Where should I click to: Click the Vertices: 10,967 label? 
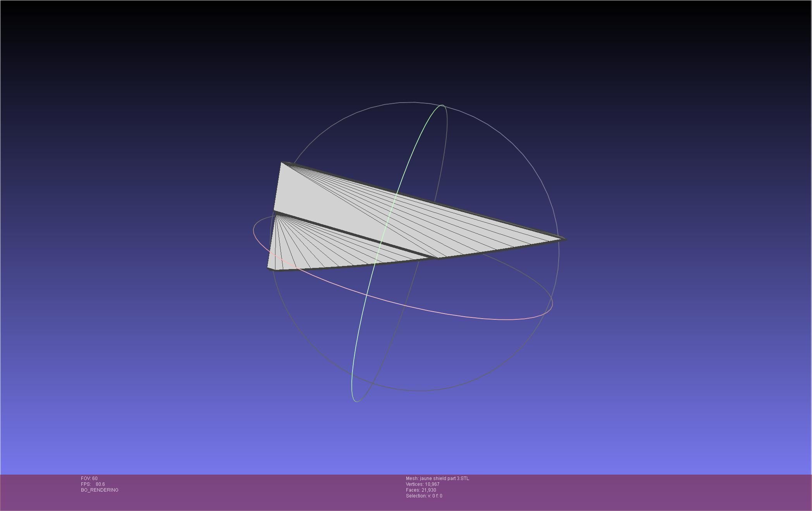[x=423, y=484]
